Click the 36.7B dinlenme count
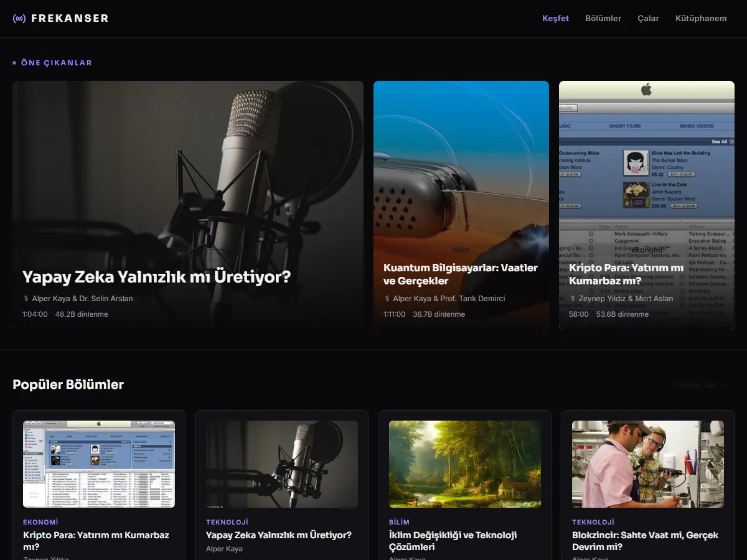The height and width of the screenshot is (560, 747). tap(439, 314)
